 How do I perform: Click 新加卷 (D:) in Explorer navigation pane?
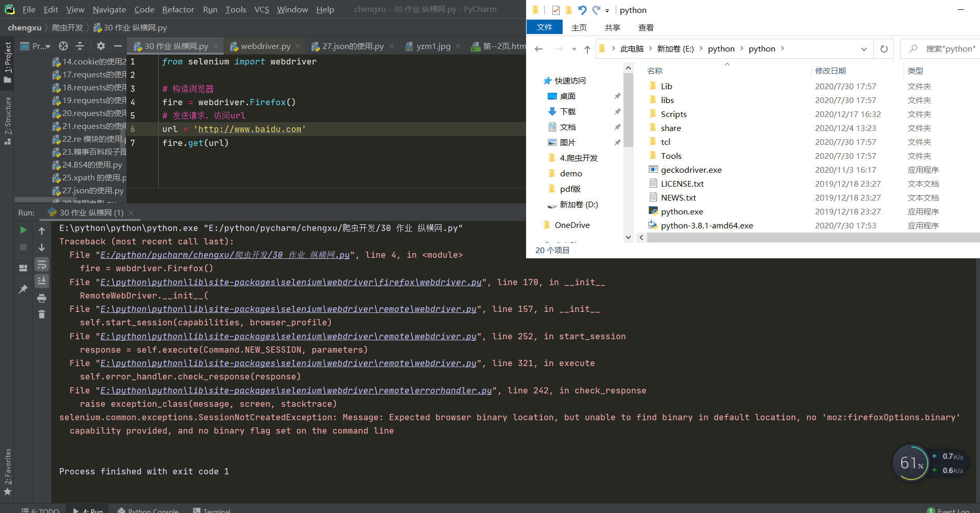coord(579,204)
